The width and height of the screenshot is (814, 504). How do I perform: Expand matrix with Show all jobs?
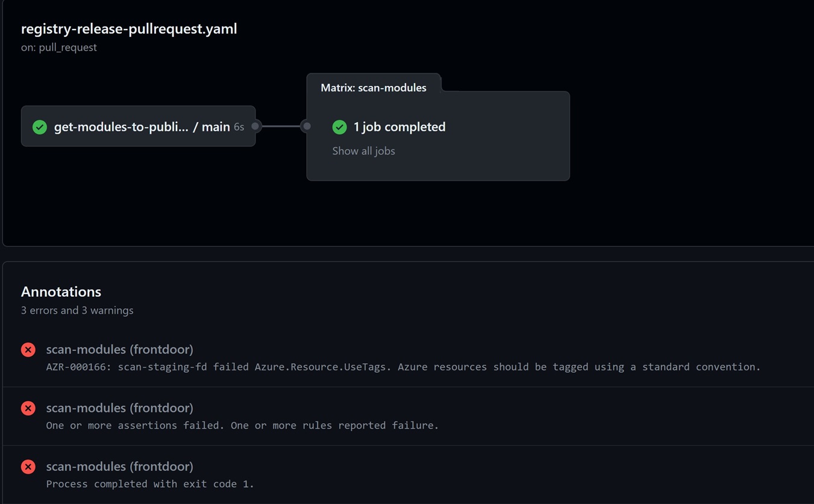pos(363,151)
